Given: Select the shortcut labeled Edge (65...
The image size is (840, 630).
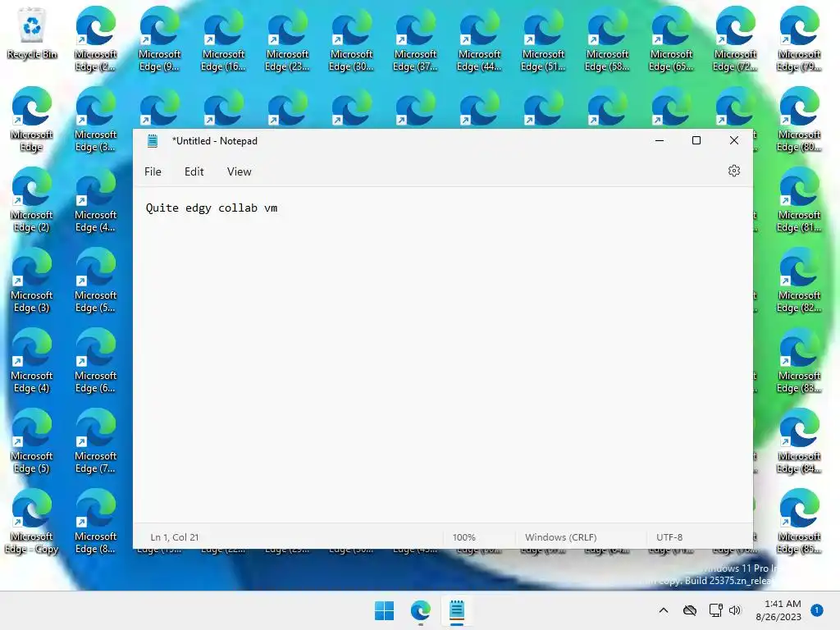Looking at the screenshot, I should (671, 39).
